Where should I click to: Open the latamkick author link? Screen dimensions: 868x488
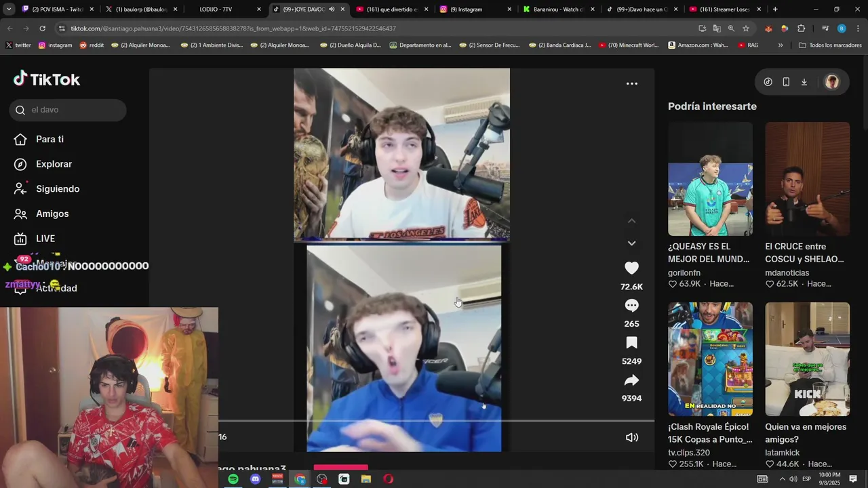pyautogui.click(x=783, y=453)
